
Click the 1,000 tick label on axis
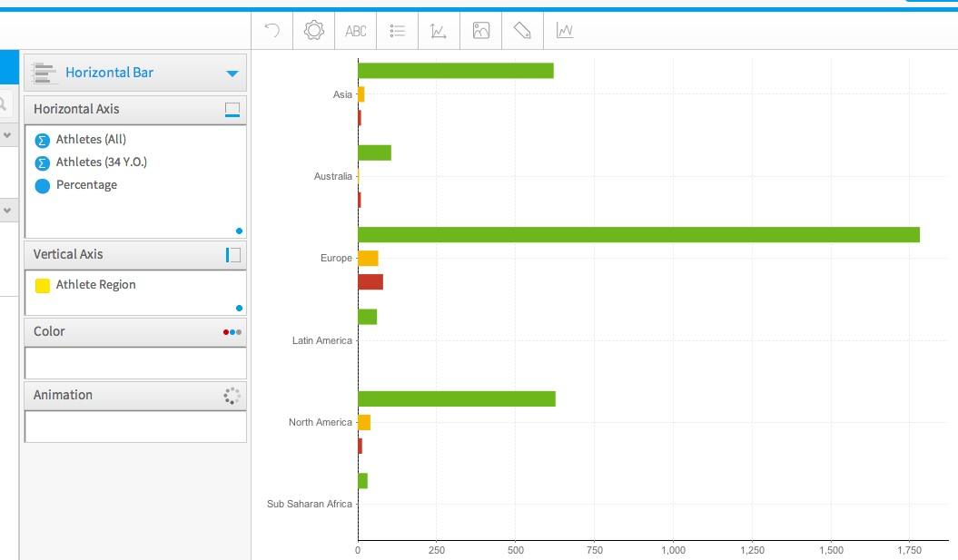coord(673,550)
